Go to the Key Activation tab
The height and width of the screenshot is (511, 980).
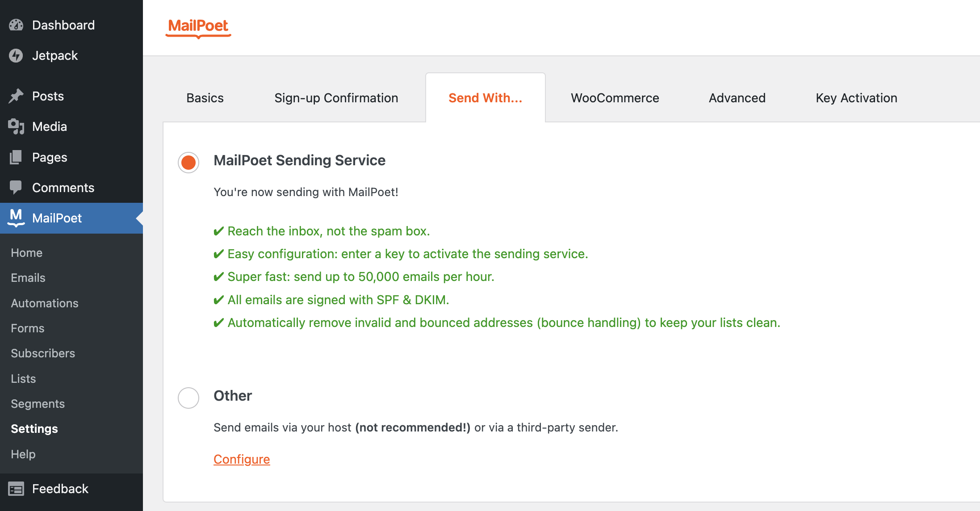(x=856, y=98)
